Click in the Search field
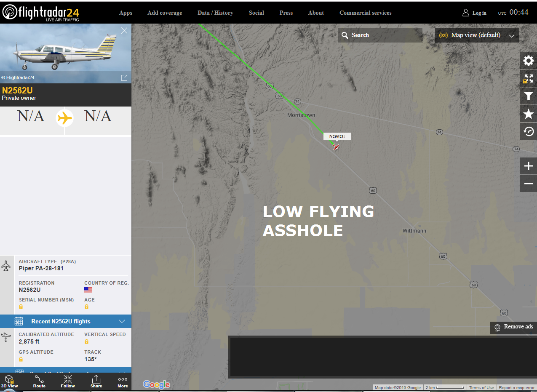537x392 pixels. (x=380, y=35)
